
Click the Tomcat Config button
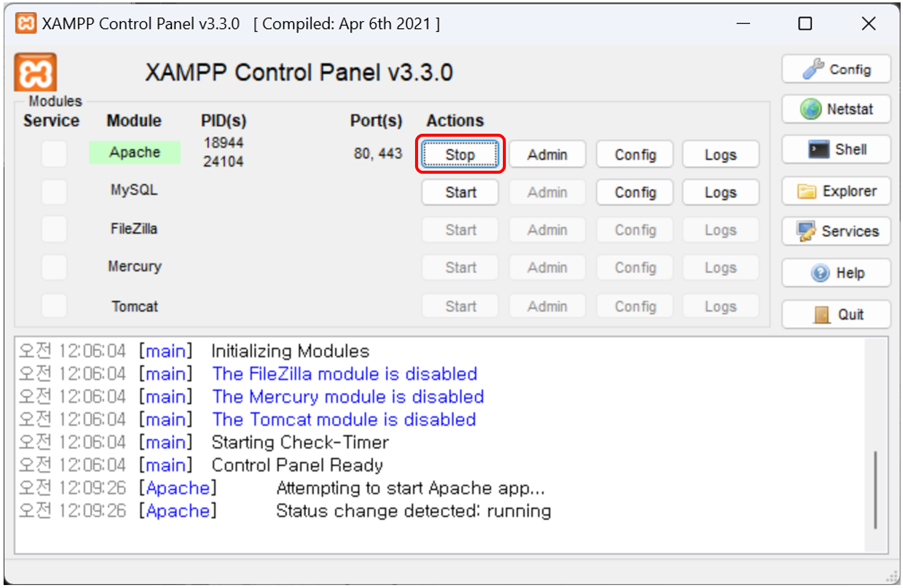[x=635, y=306]
